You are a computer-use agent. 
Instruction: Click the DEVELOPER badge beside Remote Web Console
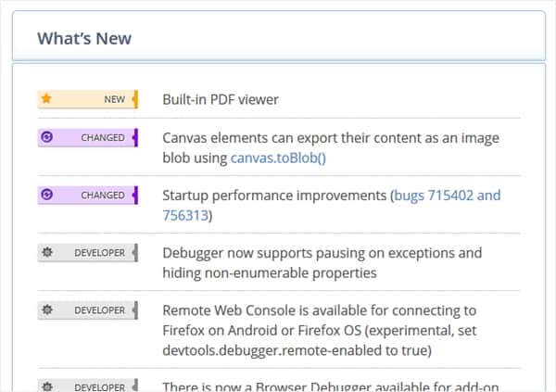click(88, 310)
